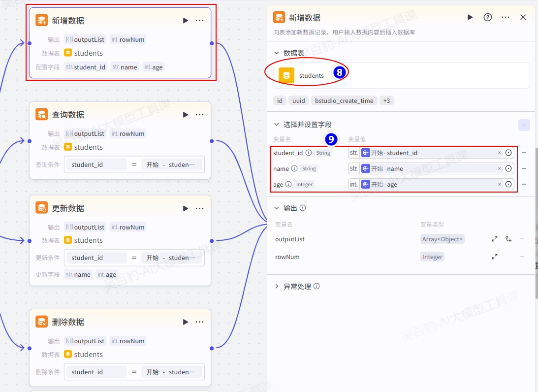Show info tooltip for student_id field

click(309, 153)
